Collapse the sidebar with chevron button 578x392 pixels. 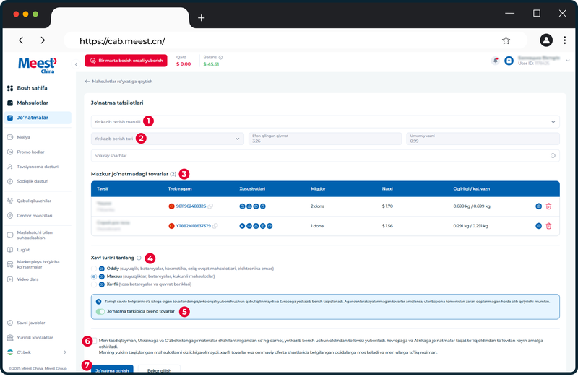tap(76, 64)
